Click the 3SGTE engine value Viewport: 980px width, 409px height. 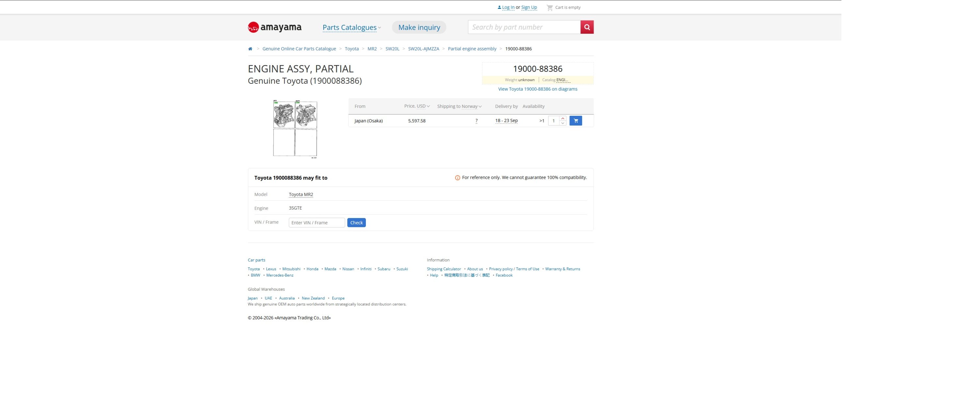point(295,208)
